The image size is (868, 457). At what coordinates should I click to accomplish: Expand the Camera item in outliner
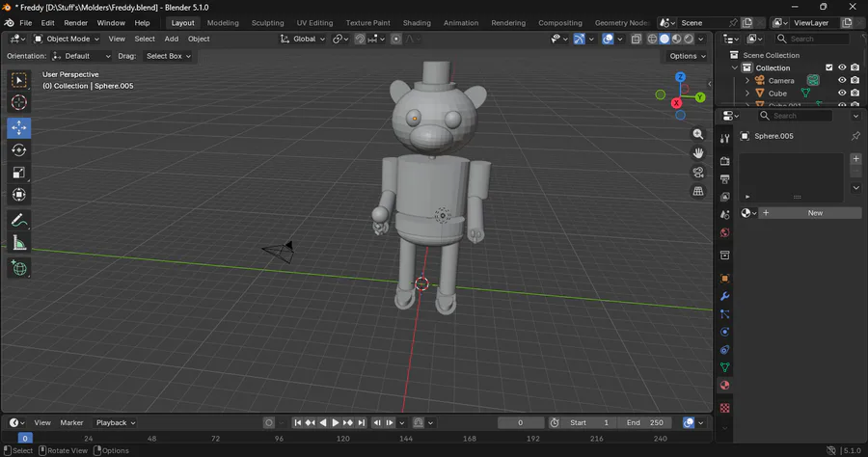[747, 80]
